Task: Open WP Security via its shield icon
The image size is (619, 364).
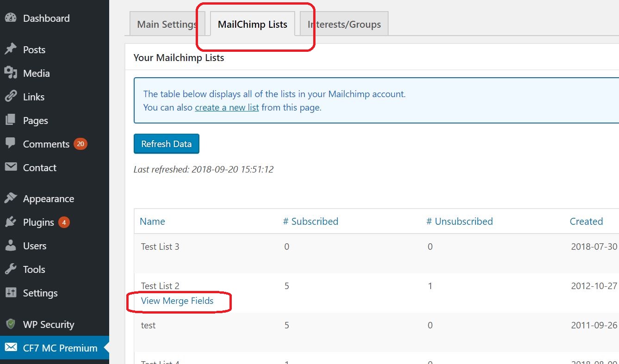Action: point(10,324)
